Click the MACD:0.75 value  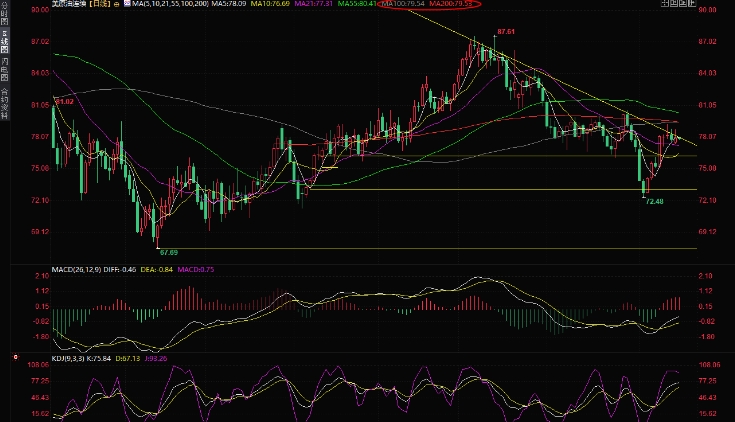[x=195, y=270]
